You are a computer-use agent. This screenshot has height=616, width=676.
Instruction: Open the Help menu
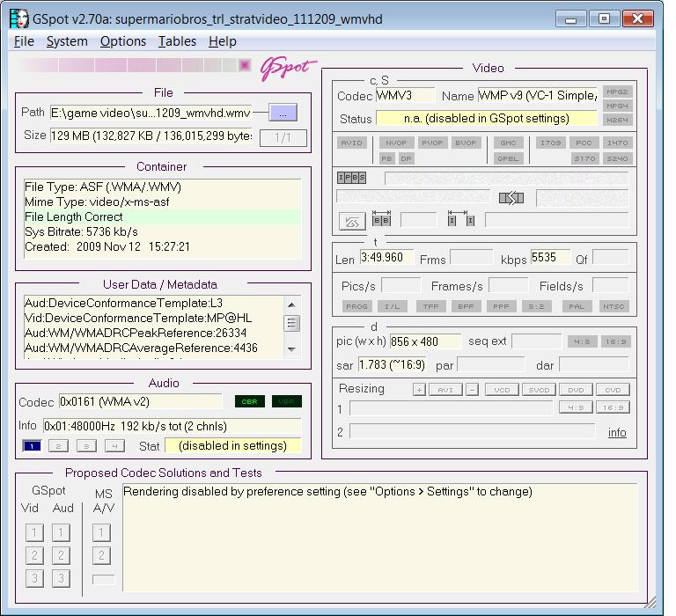(x=222, y=41)
